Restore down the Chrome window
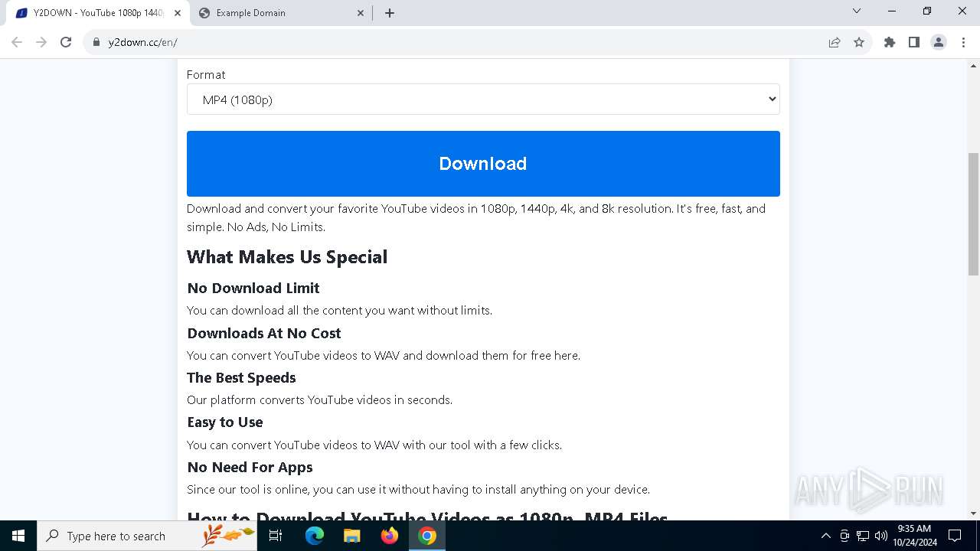This screenshot has height=551, width=980. click(x=927, y=11)
